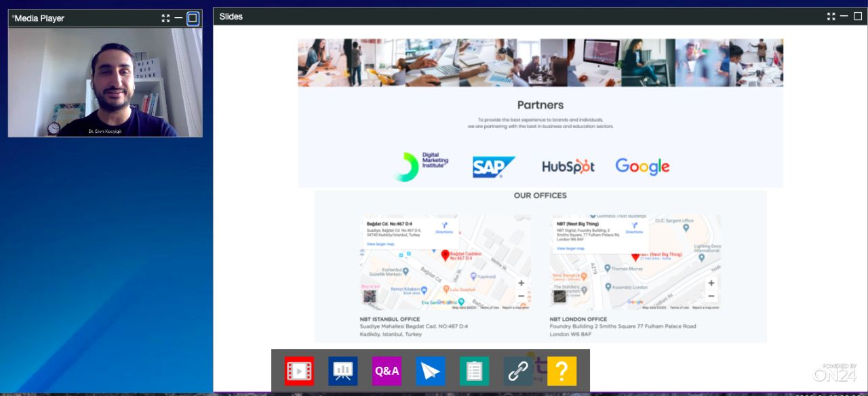868x396 pixels.
Task: Select the 'OUR OFFICES' heading
Action: click(x=540, y=195)
